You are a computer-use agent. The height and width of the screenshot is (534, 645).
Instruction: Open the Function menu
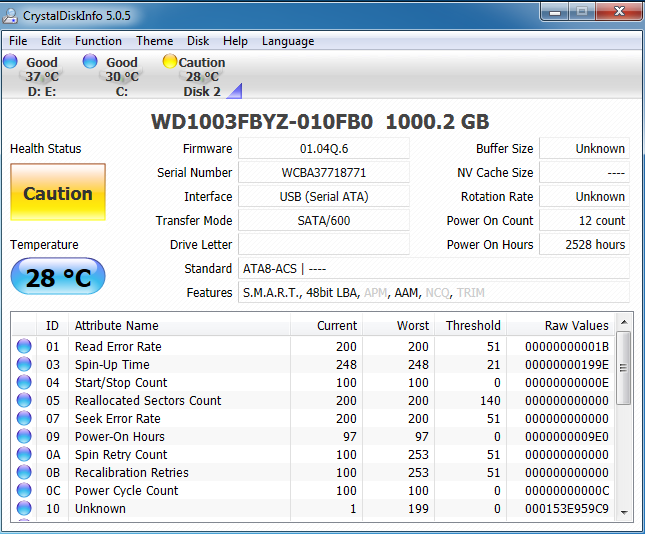[x=98, y=41]
